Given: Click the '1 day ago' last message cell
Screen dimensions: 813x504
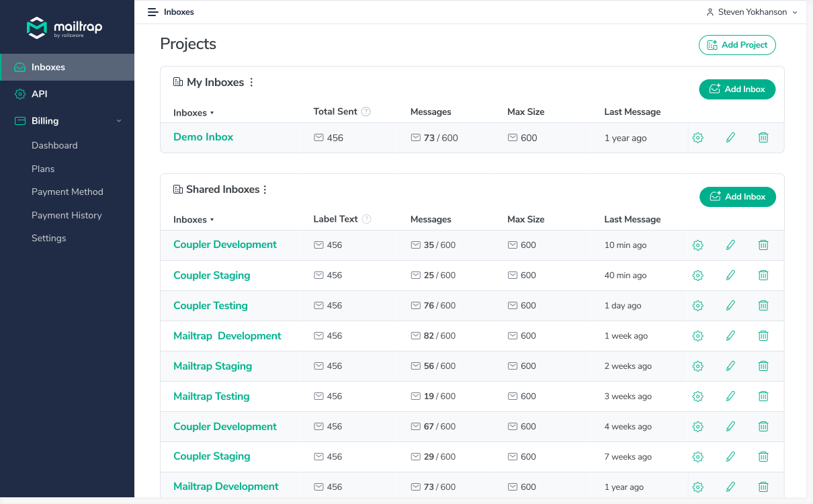Looking at the screenshot, I should click(623, 306).
